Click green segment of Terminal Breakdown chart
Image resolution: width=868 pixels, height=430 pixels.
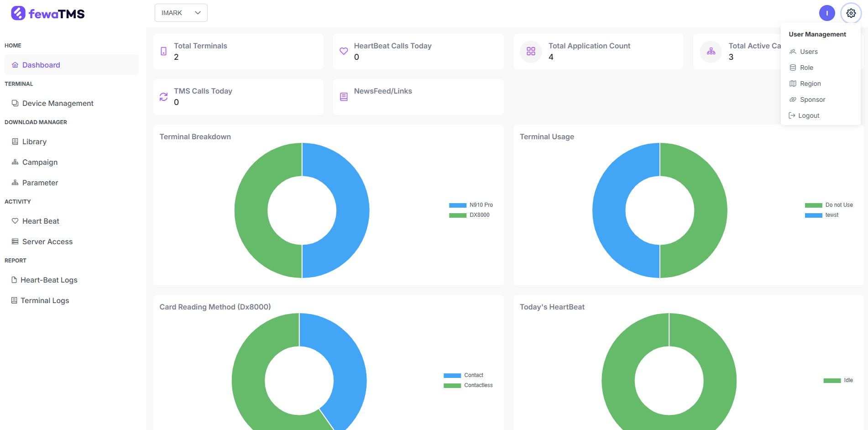coord(251,210)
